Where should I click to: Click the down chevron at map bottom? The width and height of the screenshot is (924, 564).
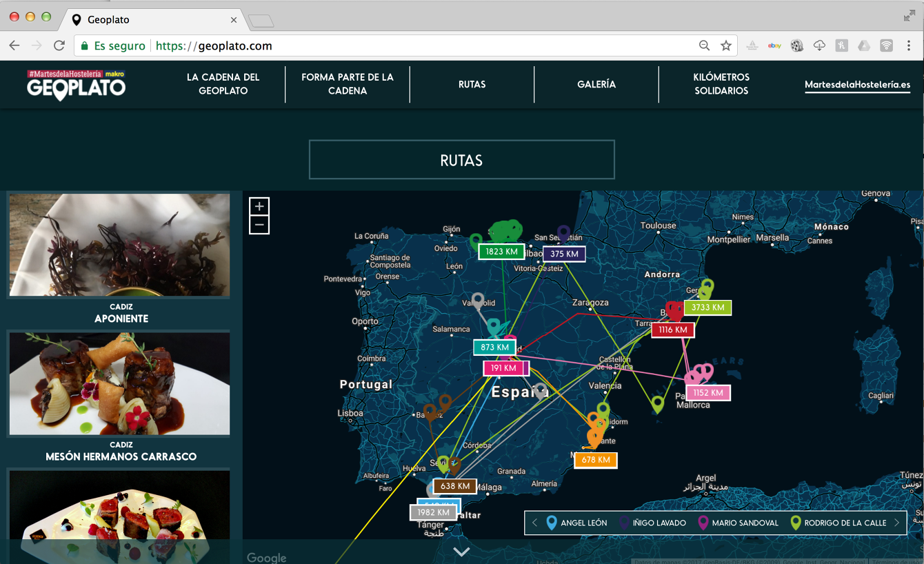tap(461, 552)
